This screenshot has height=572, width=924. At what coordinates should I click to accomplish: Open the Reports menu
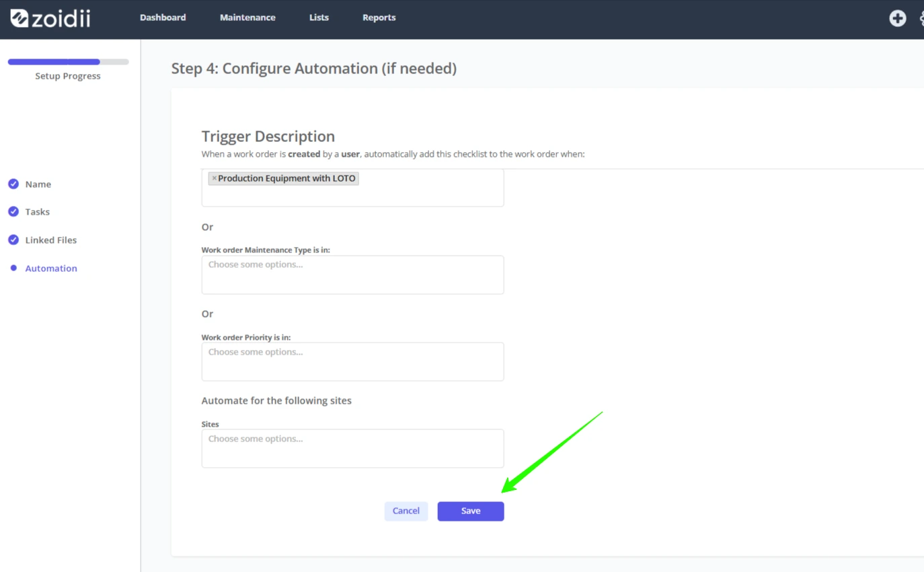379,17
